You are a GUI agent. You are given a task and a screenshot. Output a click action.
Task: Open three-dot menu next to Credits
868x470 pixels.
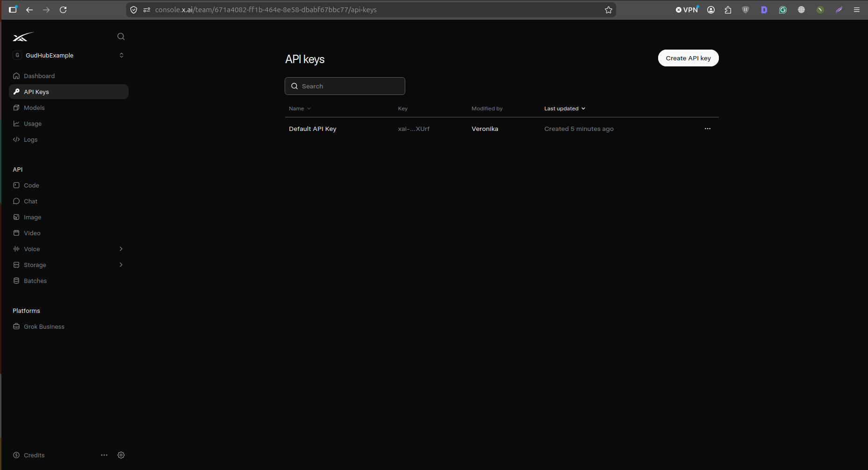pos(104,455)
